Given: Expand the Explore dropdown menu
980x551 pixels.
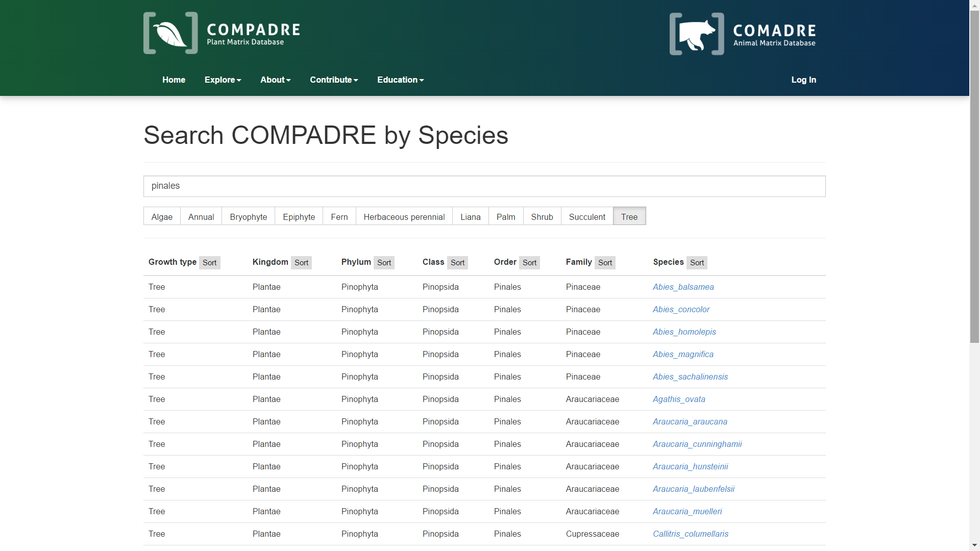Looking at the screenshot, I should (x=223, y=80).
